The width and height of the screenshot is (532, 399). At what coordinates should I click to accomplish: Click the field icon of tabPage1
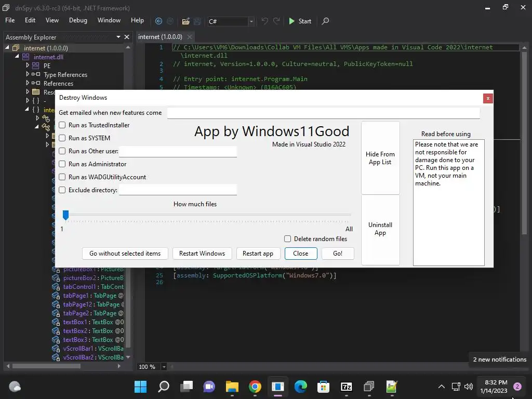pos(56,296)
